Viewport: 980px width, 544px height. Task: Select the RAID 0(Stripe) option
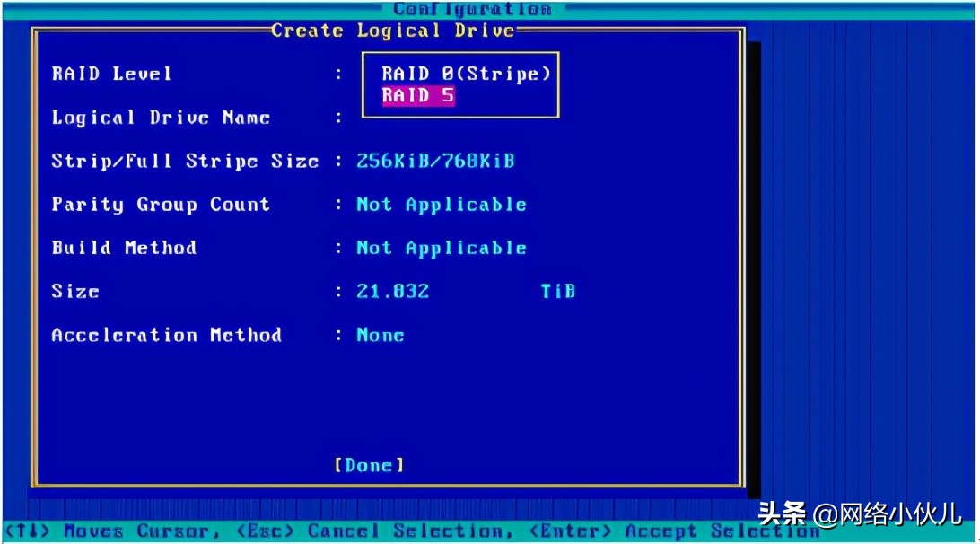[467, 74]
